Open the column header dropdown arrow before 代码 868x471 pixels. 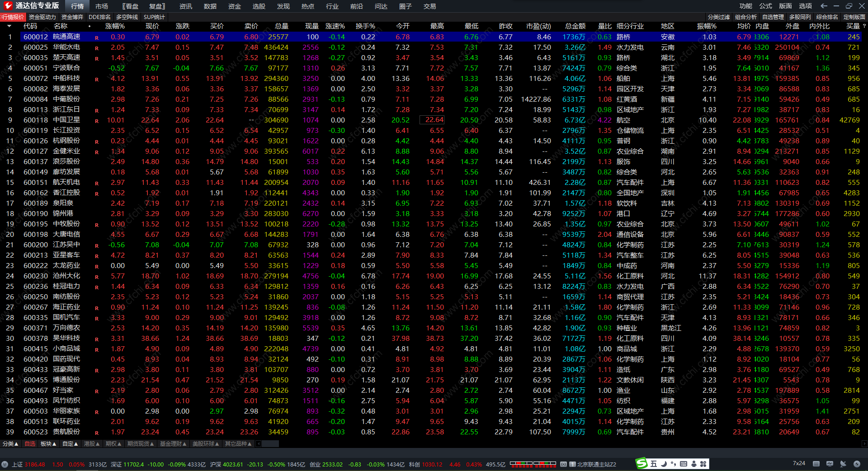[9, 26]
